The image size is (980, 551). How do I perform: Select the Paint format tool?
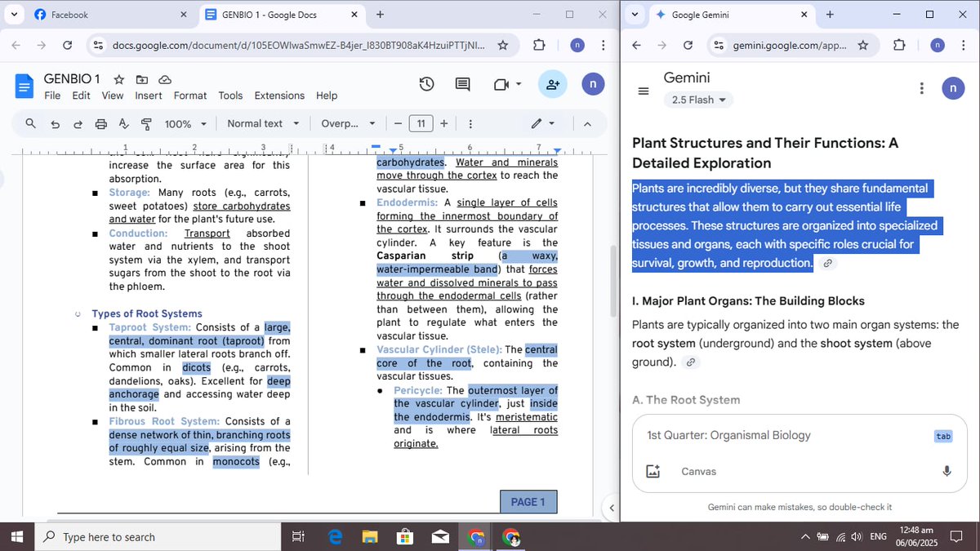pos(147,124)
